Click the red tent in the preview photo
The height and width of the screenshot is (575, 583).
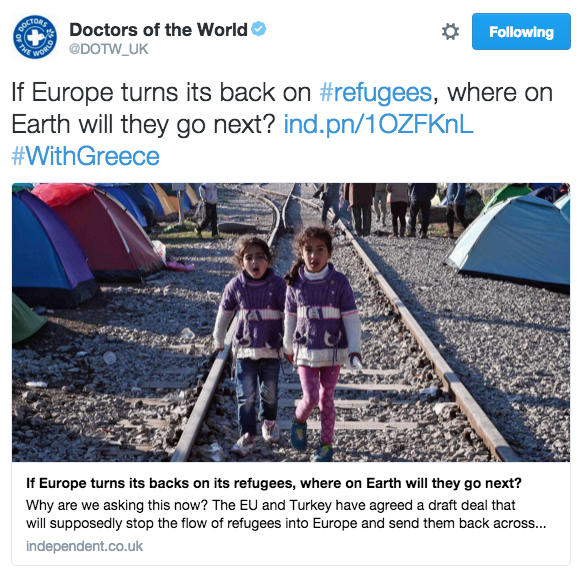coord(100,232)
